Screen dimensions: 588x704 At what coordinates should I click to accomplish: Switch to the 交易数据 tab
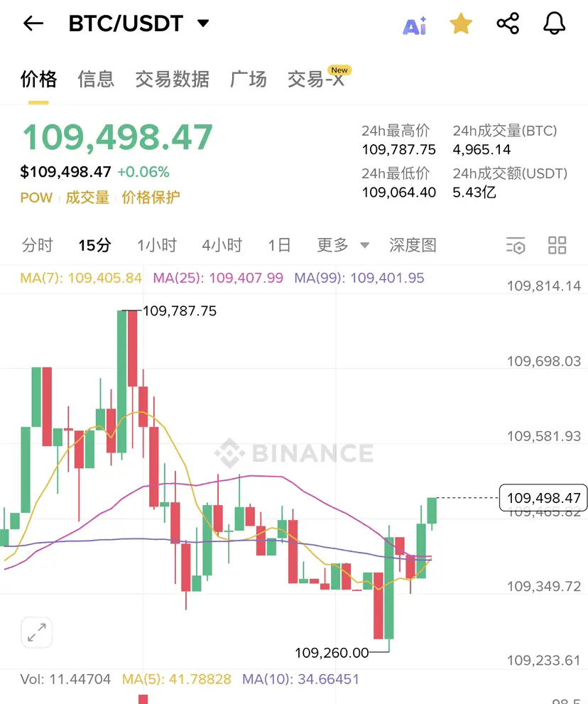click(x=173, y=79)
